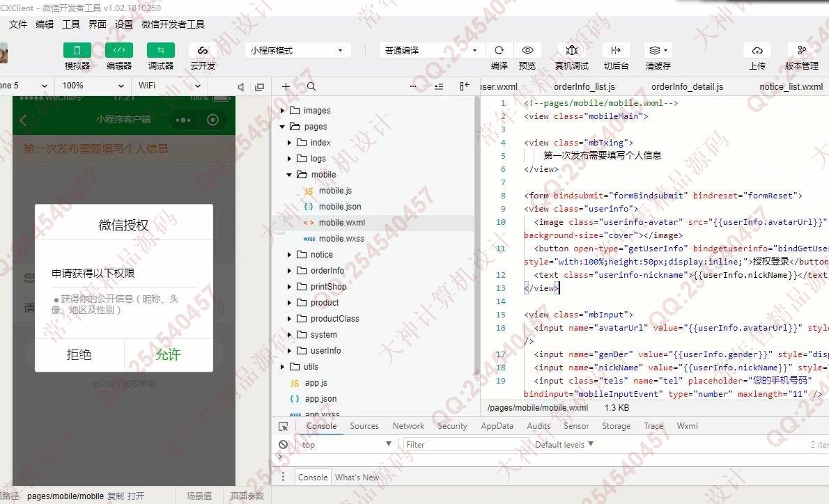Click 打开 next to page path

pos(136,496)
